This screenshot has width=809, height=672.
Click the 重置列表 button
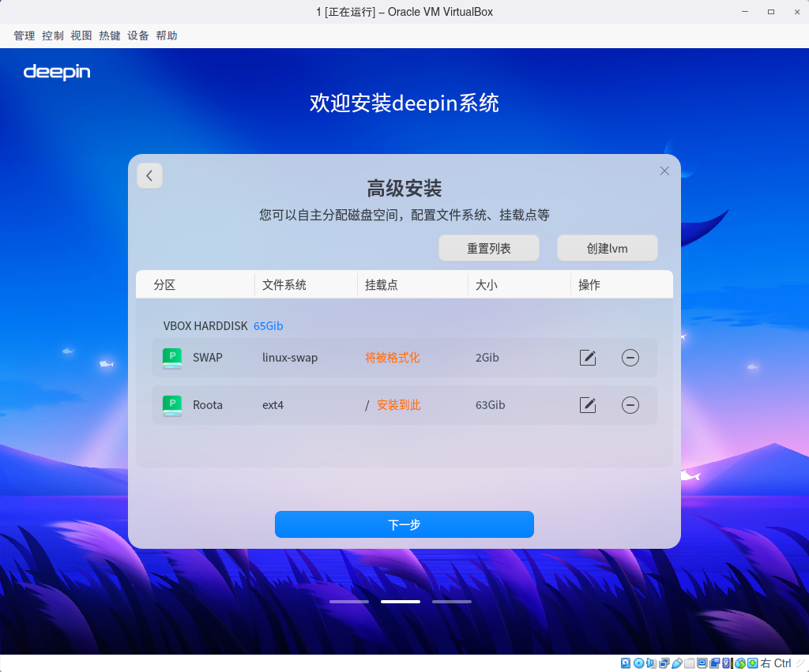click(488, 248)
